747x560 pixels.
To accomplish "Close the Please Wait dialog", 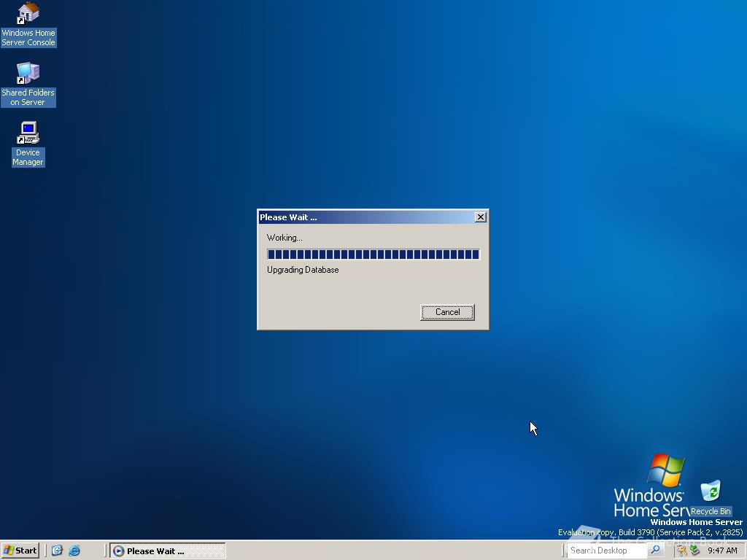I will (x=480, y=217).
